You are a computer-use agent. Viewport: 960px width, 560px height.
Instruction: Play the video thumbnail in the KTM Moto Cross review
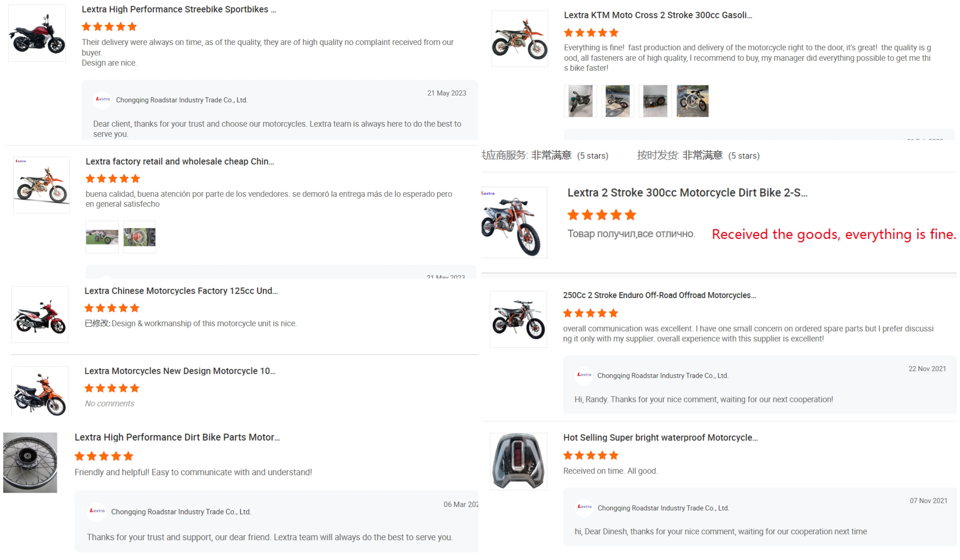pyautogui.click(x=692, y=101)
